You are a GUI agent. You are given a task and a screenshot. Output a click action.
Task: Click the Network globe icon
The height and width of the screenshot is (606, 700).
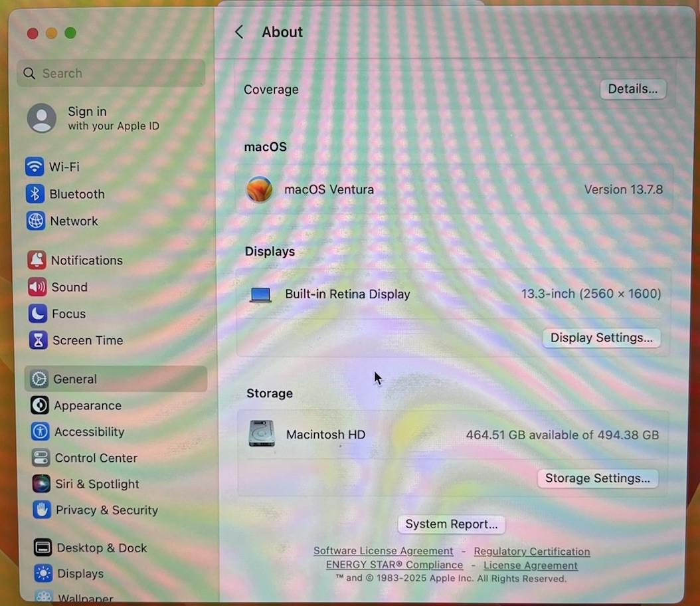click(35, 221)
